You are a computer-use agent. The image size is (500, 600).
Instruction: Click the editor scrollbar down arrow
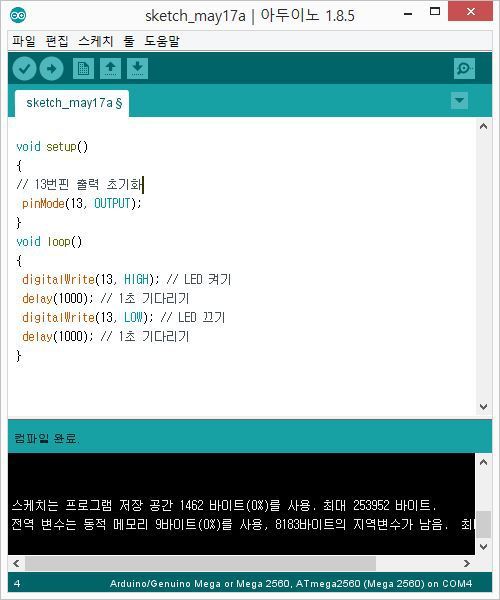[484, 406]
